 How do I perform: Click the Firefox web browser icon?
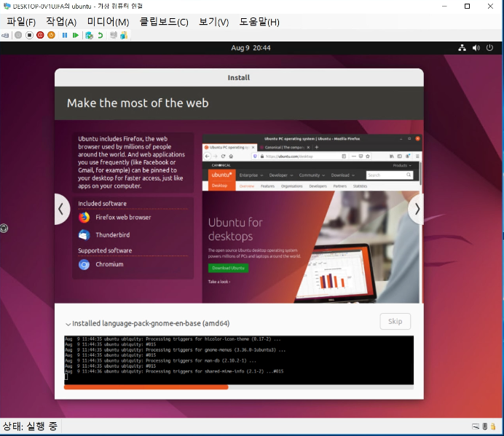coord(84,218)
